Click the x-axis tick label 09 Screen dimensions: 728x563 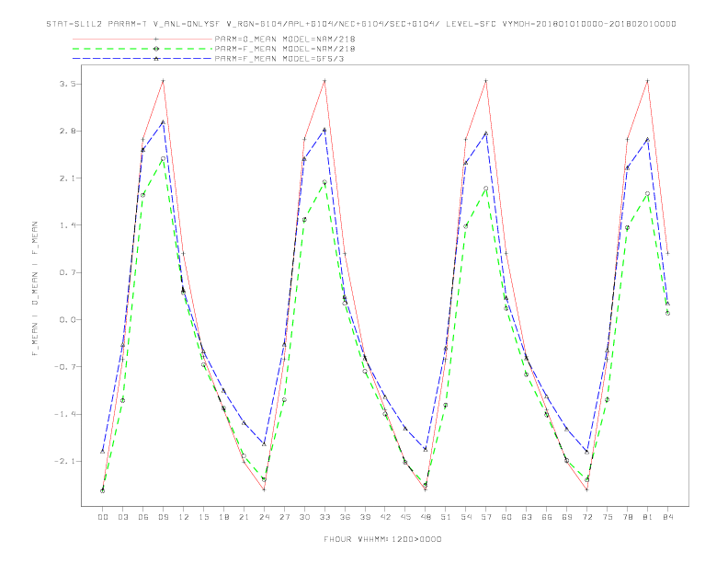click(x=163, y=517)
